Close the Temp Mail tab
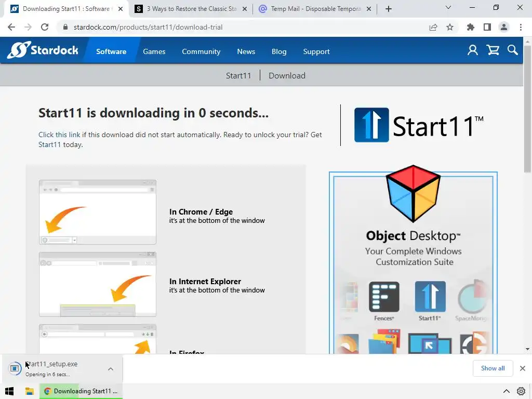Image resolution: width=532 pixels, height=399 pixels. tap(369, 9)
